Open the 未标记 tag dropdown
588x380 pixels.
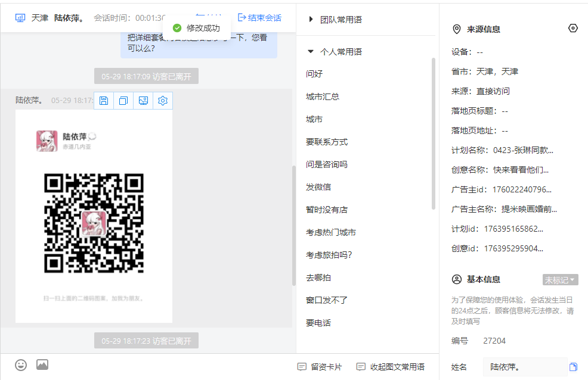pyautogui.click(x=560, y=280)
